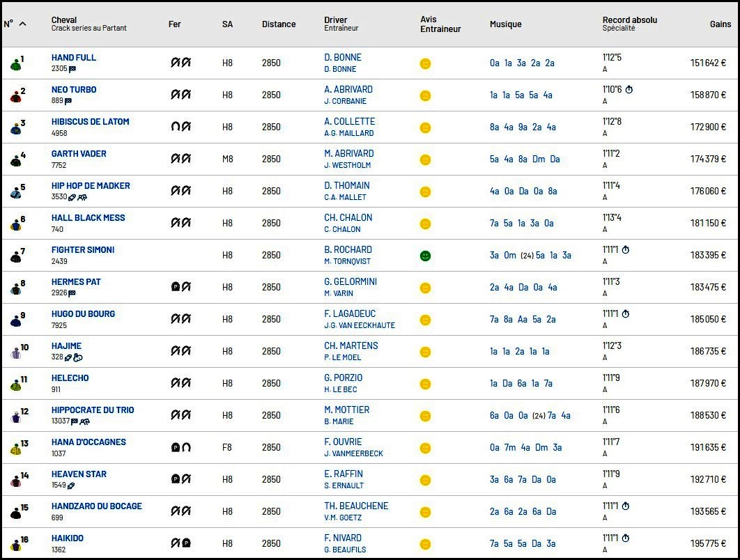This screenshot has height=560, width=740.
Task: Click the Fer shoe icons for Hibiscus de Latom
Action: pyautogui.click(x=180, y=127)
